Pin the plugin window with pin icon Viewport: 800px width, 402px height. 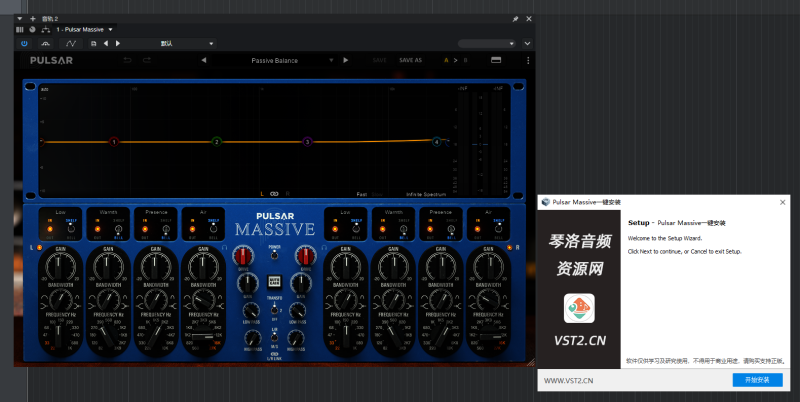(x=515, y=18)
